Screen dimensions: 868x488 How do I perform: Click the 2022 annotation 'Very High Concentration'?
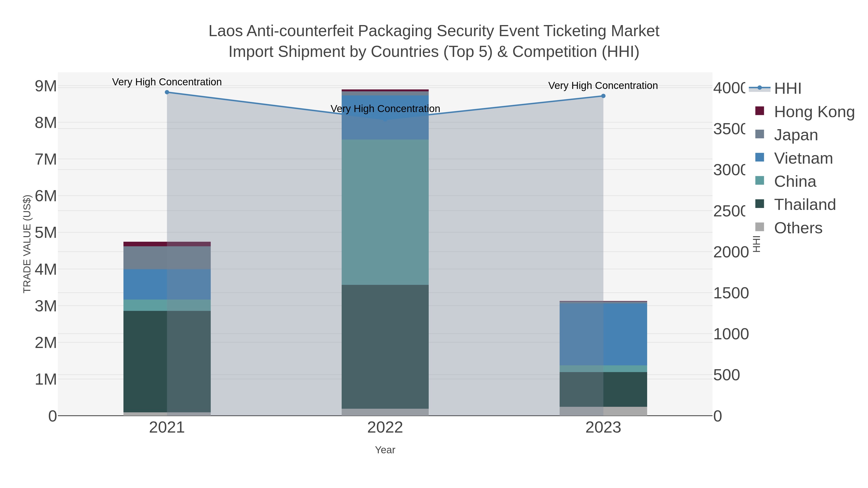point(385,109)
